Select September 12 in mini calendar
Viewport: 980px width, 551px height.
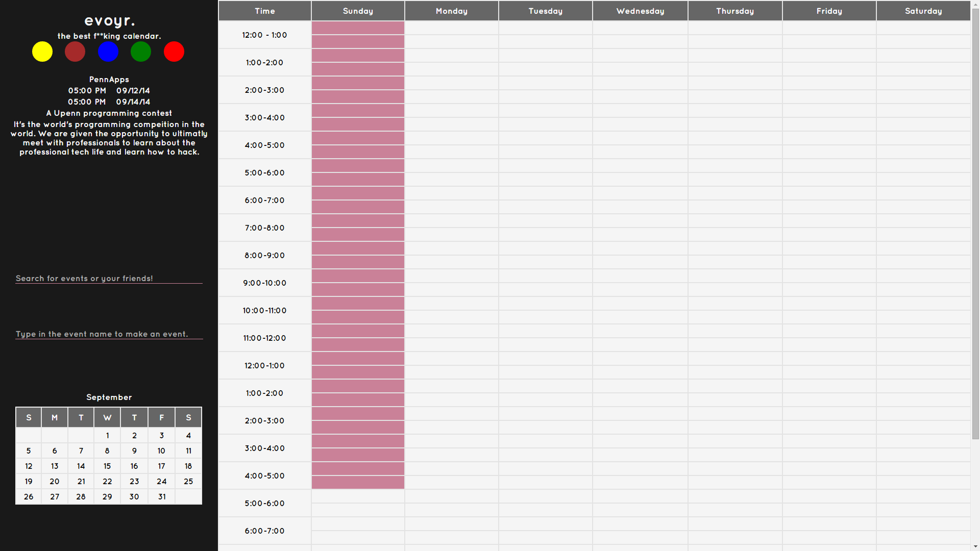pos(29,466)
